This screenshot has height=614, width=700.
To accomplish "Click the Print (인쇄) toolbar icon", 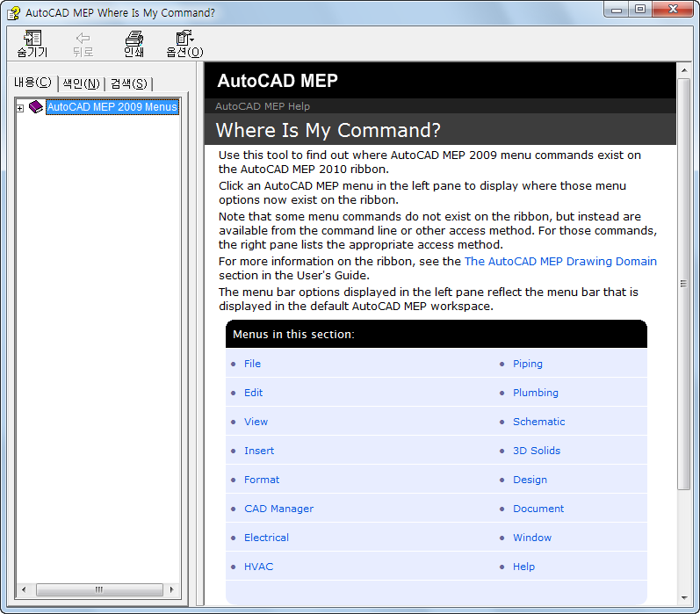I will click(x=134, y=44).
